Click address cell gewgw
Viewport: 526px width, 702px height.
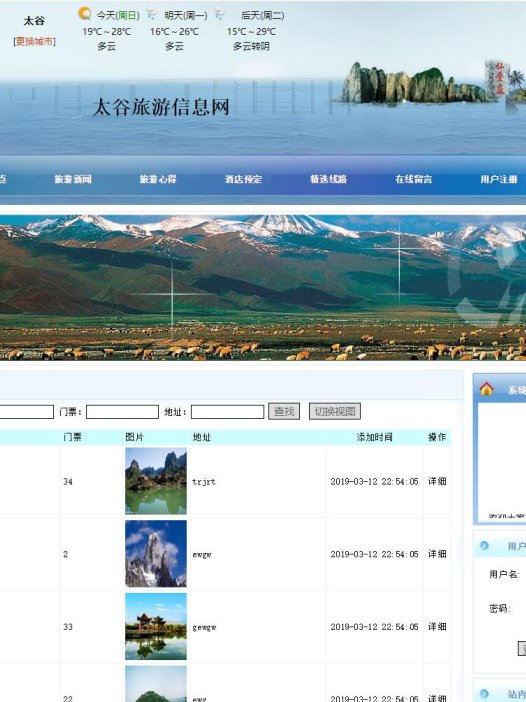[204, 627]
